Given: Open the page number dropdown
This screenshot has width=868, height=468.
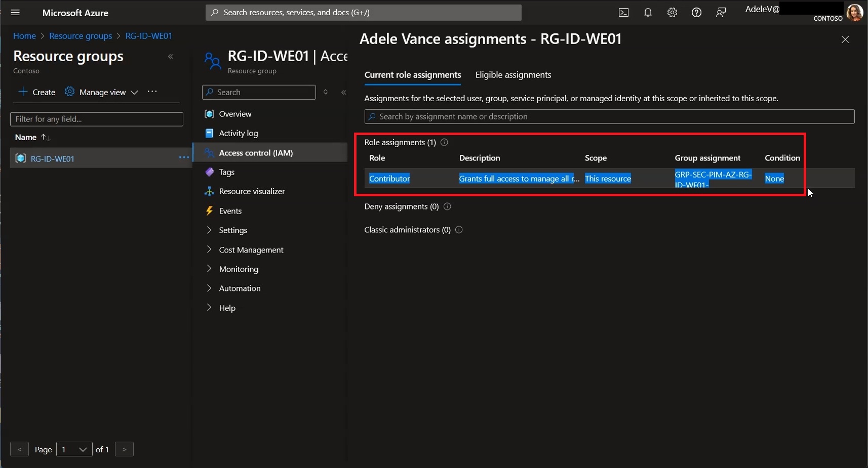Looking at the screenshot, I should tap(74, 449).
